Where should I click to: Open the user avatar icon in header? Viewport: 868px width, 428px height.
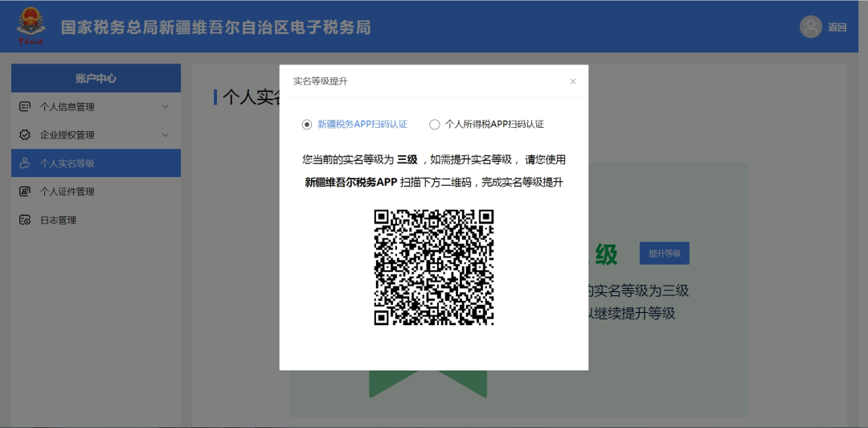click(810, 27)
